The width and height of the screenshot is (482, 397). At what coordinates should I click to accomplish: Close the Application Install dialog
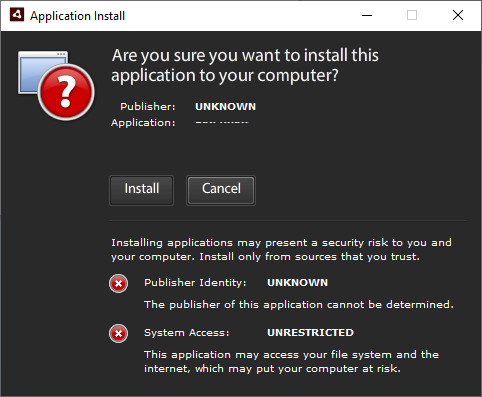click(458, 15)
